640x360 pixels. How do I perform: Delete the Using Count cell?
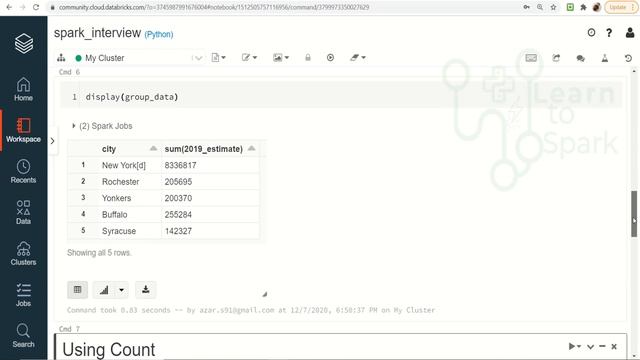[614, 347]
